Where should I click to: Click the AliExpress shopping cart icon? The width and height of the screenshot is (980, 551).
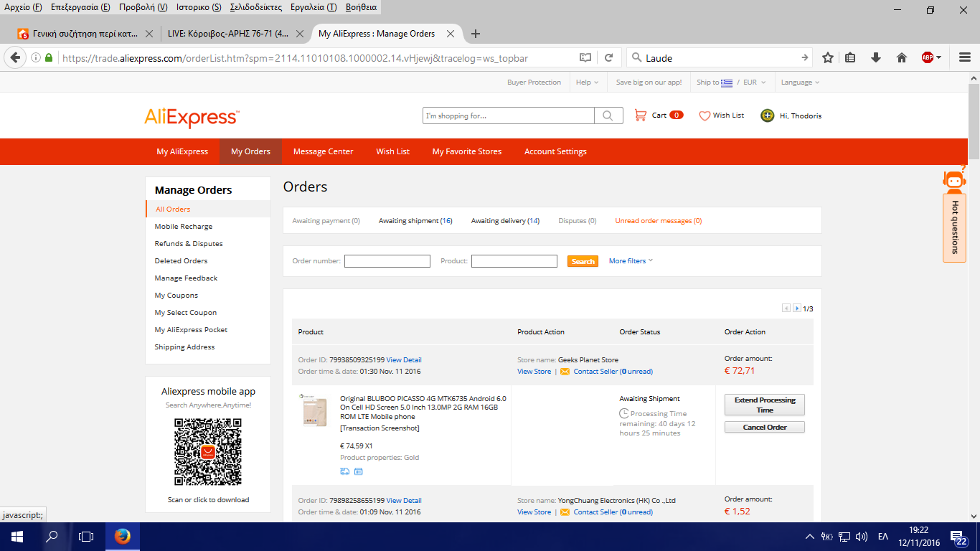[641, 116]
